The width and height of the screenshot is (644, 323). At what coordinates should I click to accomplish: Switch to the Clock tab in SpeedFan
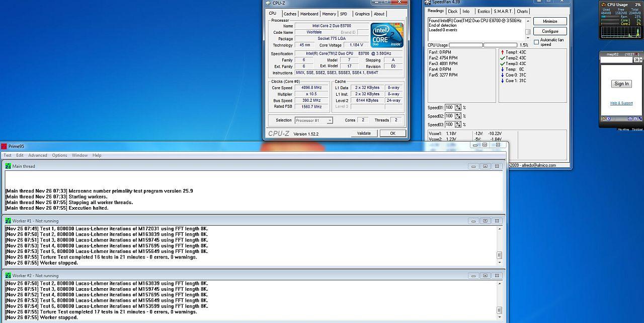point(453,11)
